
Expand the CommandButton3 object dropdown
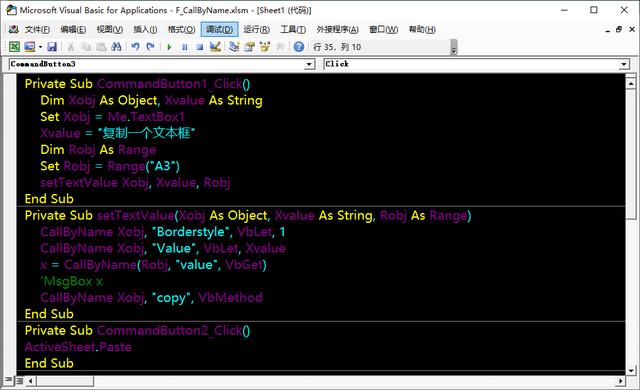[x=309, y=64]
